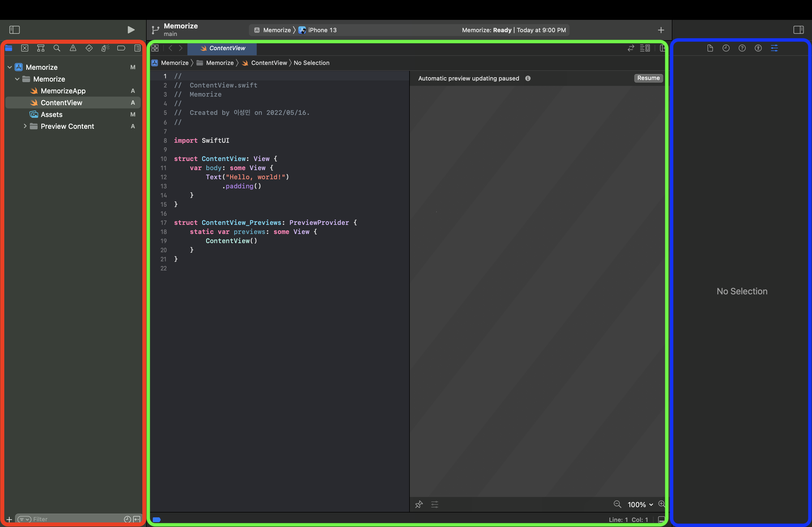This screenshot has height=527, width=812.
Task: Open the Breakpoint navigator icon
Action: pos(121,48)
